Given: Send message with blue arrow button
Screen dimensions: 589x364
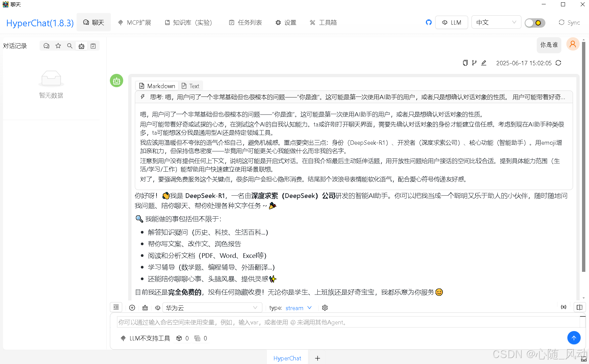Looking at the screenshot, I should point(574,338).
